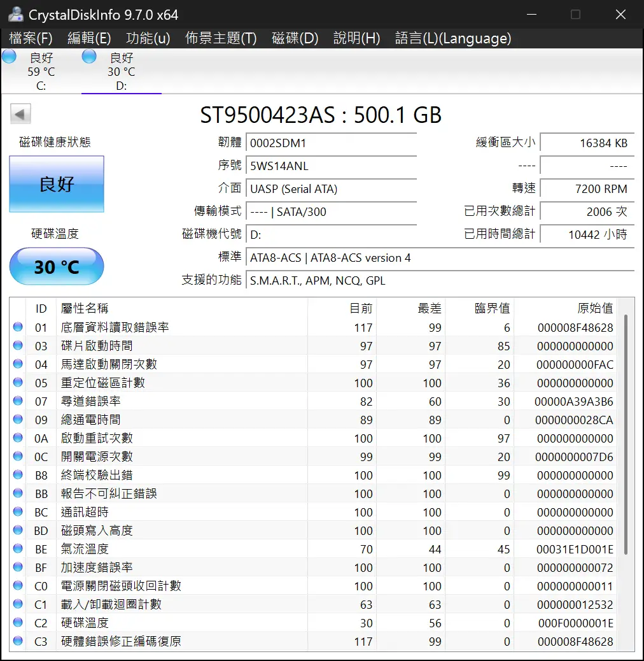
Task: Select the 尋道錯誤率 attribute name
Action: click(x=90, y=401)
